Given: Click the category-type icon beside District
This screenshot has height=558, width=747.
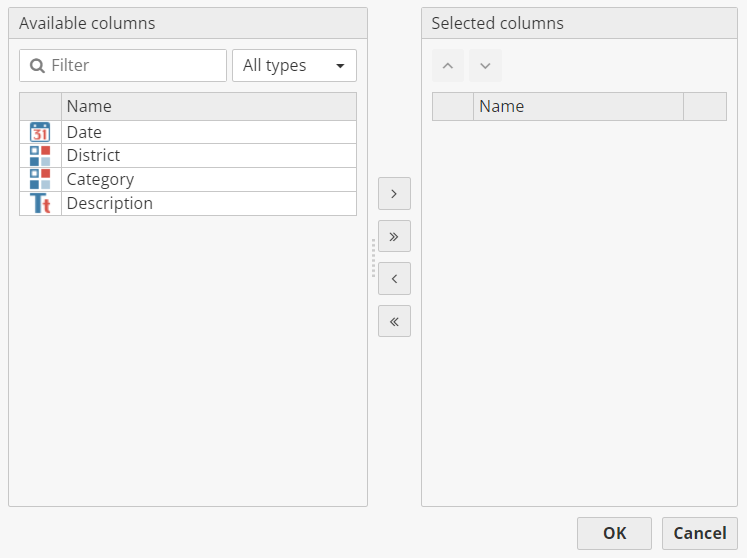Looking at the screenshot, I should (x=40, y=156).
